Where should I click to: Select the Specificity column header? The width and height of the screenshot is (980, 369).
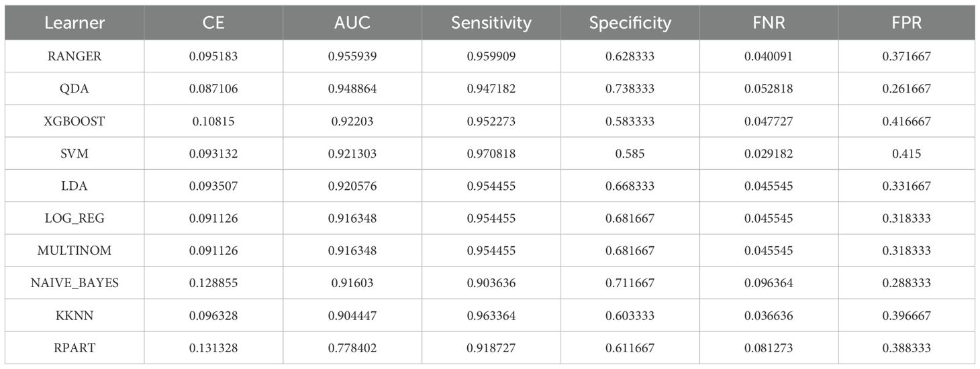coord(630,23)
